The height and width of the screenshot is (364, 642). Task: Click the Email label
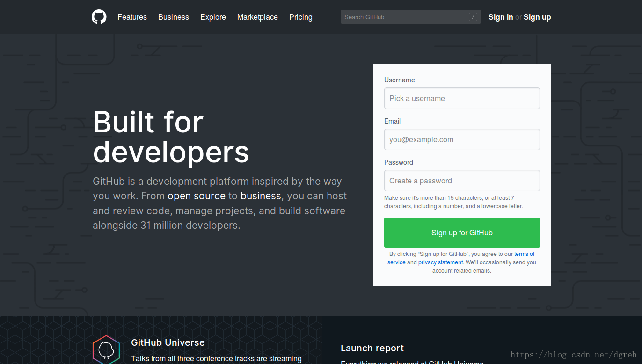392,121
